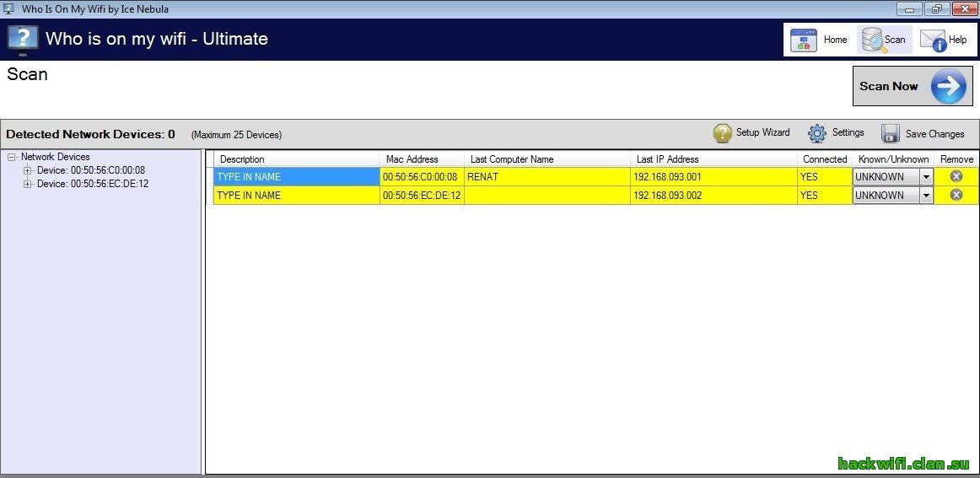980x478 pixels.
Task: Click the Home icon in header
Action: tap(804, 40)
